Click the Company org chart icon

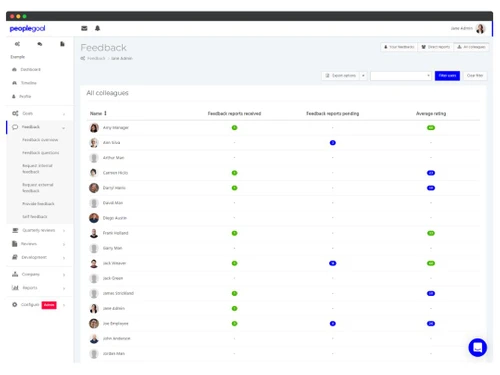tap(15, 274)
